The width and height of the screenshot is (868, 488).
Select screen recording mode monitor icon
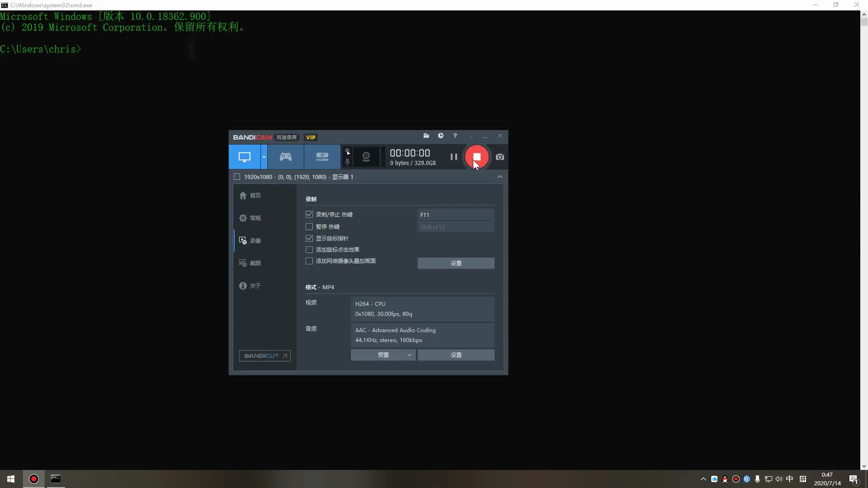point(245,157)
